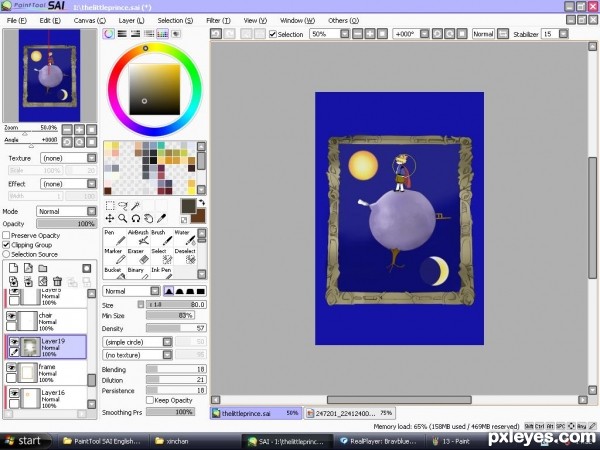The width and height of the screenshot is (600, 450).
Task: Disable the Clipping Group checkbox
Action: pos(6,245)
